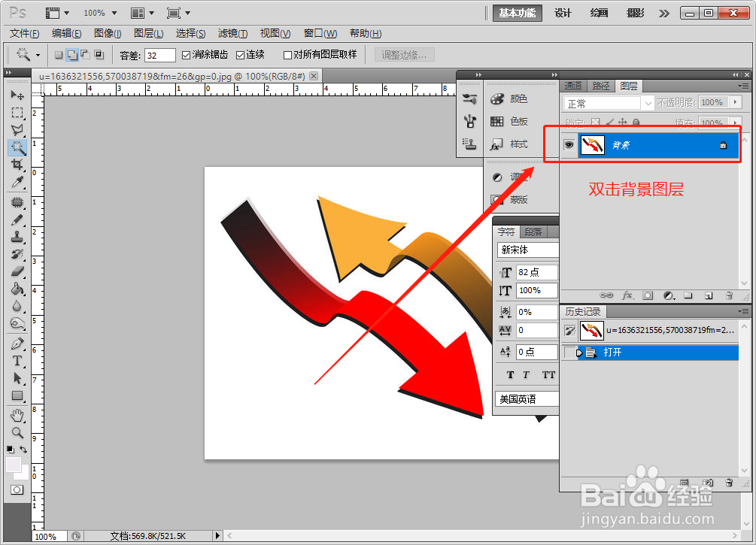
Task: Switch to the Channels tab
Action: click(573, 86)
